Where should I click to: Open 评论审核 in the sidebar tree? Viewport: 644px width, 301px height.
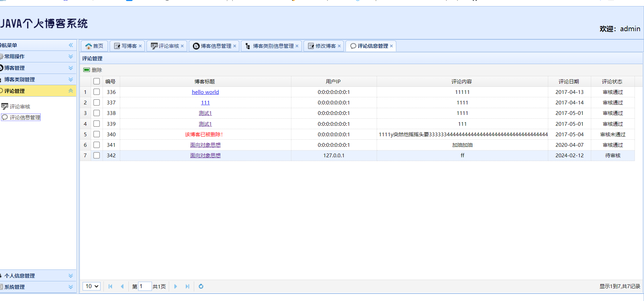(x=20, y=106)
